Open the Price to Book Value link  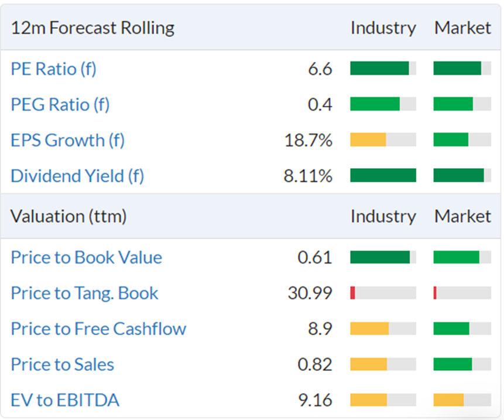click(87, 257)
